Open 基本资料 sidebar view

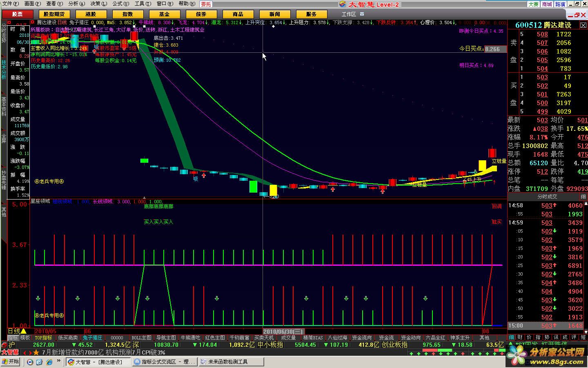tap(4, 106)
